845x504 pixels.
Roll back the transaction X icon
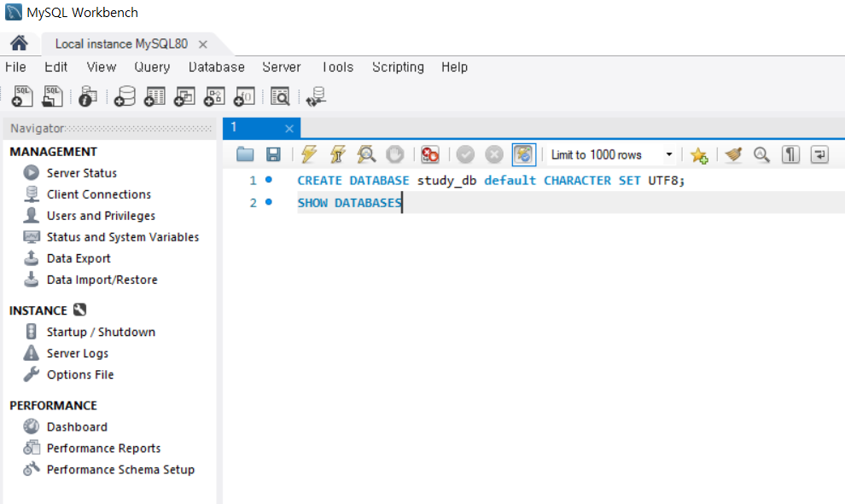pyautogui.click(x=494, y=154)
